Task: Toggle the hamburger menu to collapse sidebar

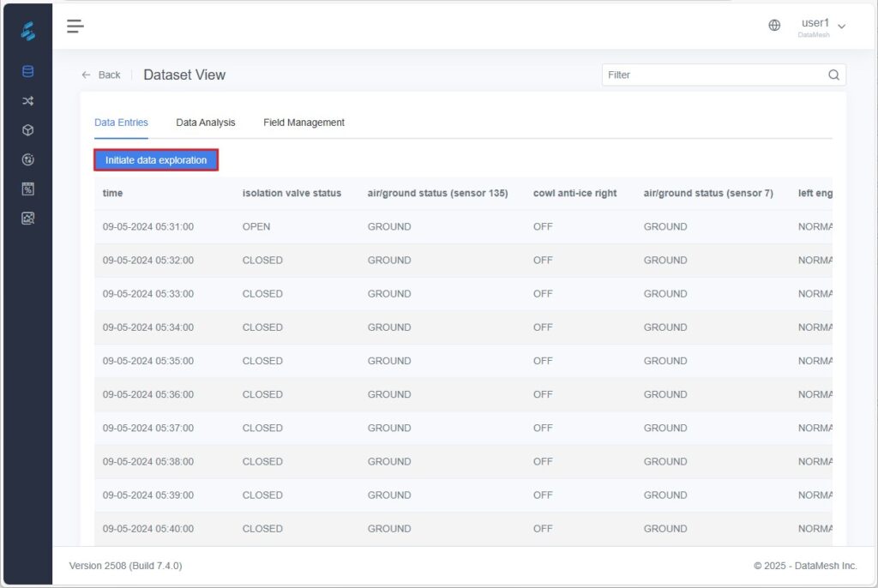Action: point(75,26)
